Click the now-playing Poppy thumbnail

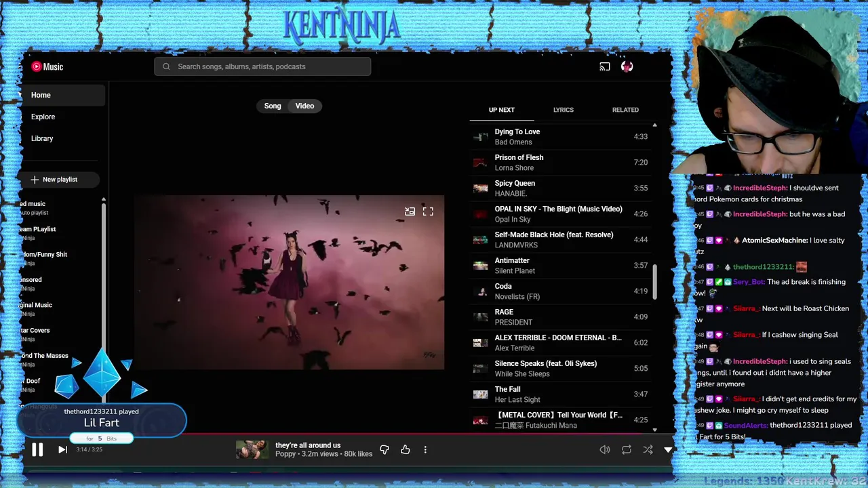click(252, 449)
